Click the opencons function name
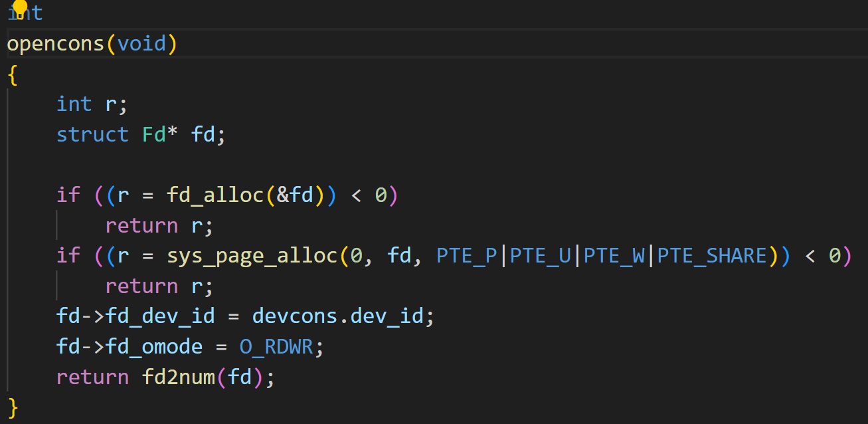Image resolution: width=868 pixels, height=424 pixels. pos(56,44)
